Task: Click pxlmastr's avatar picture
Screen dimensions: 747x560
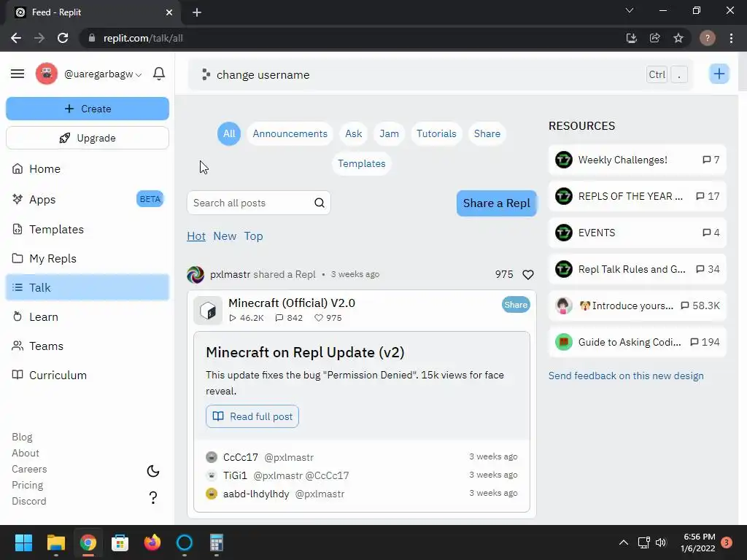Action: (x=196, y=275)
